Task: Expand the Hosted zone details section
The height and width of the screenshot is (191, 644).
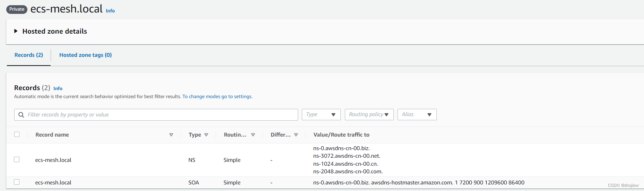Action: pyautogui.click(x=16, y=31)
